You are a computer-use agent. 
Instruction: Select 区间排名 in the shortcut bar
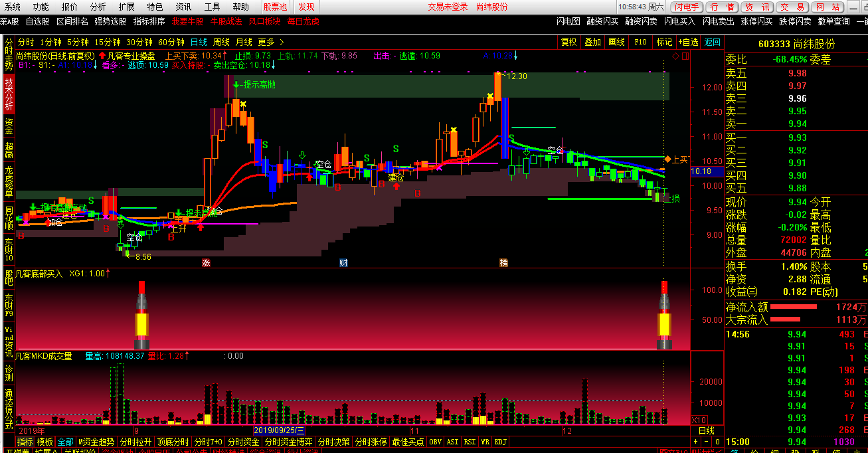pos(72,21)
